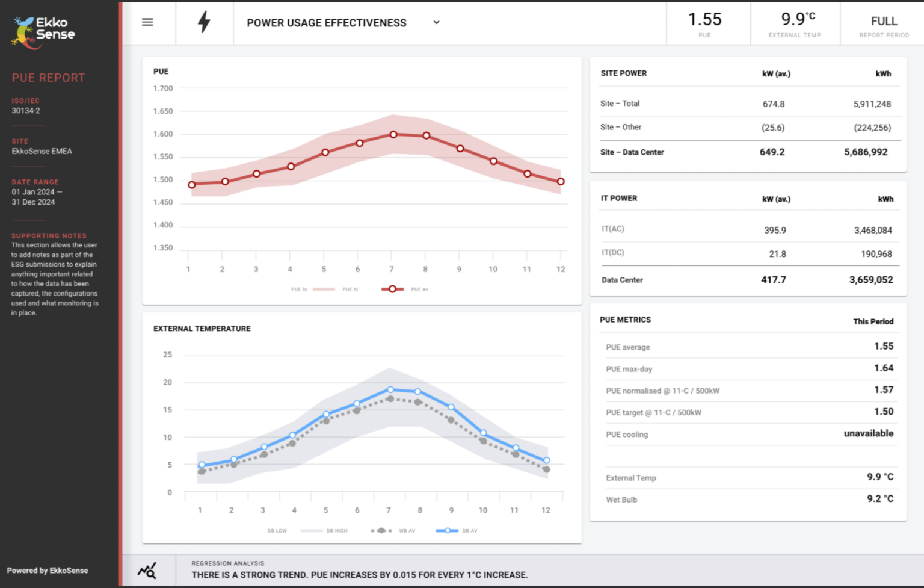Click the lightning bolt report icon
Viewport: 924px width, 588px height.
click(x=204, y=22)
